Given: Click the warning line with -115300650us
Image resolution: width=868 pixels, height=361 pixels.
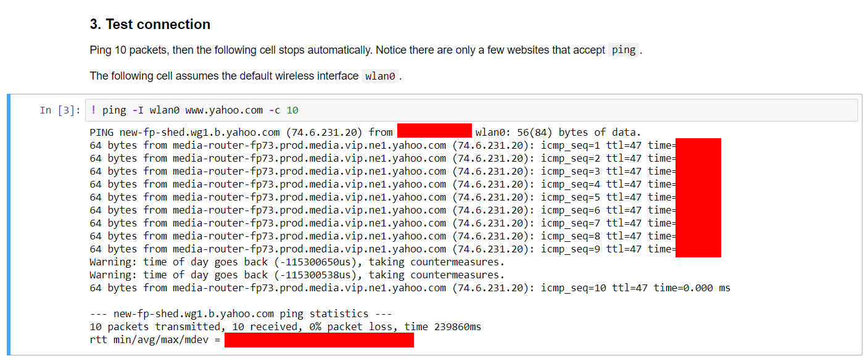Looking at the screenshot, I should [297, 262].
